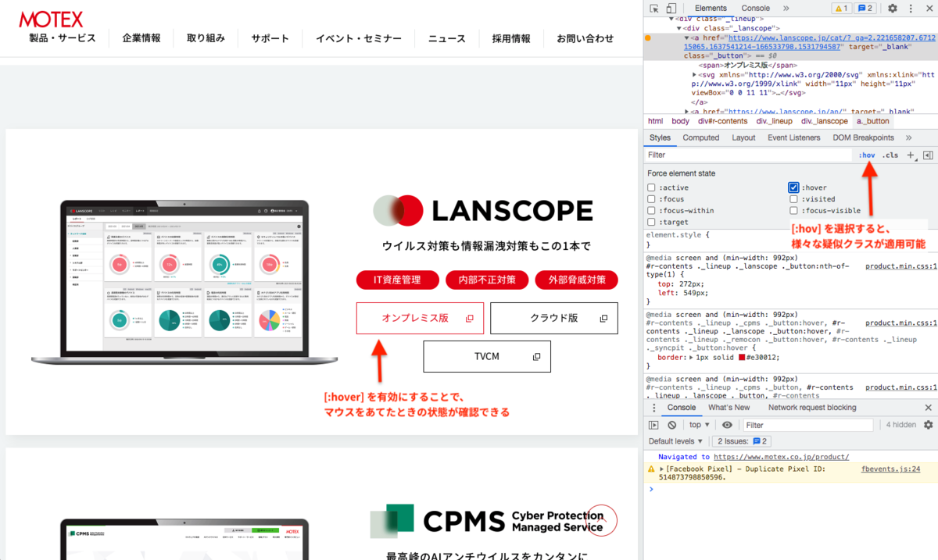Select div#r-contents in the breadcrumb

pyautogui.click(x=723, y=121)
